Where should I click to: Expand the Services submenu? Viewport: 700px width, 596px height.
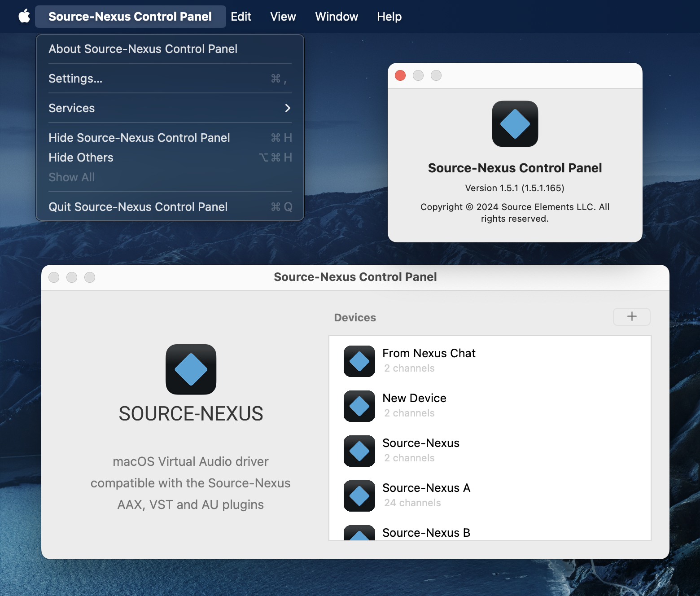(170, 108)
